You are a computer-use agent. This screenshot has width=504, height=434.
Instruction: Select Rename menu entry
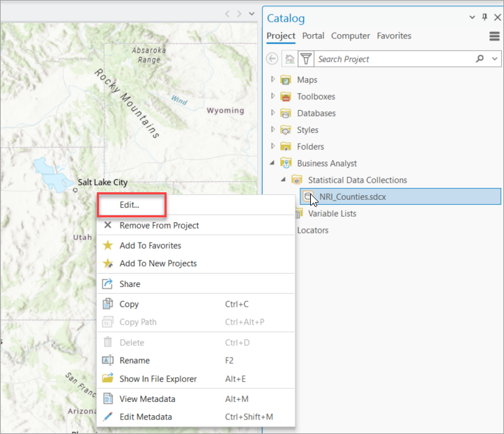click(x=196, y=360)
